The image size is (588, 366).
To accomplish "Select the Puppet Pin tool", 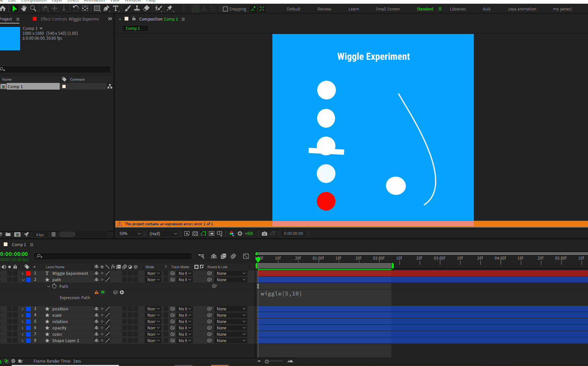I will point(170,9).
